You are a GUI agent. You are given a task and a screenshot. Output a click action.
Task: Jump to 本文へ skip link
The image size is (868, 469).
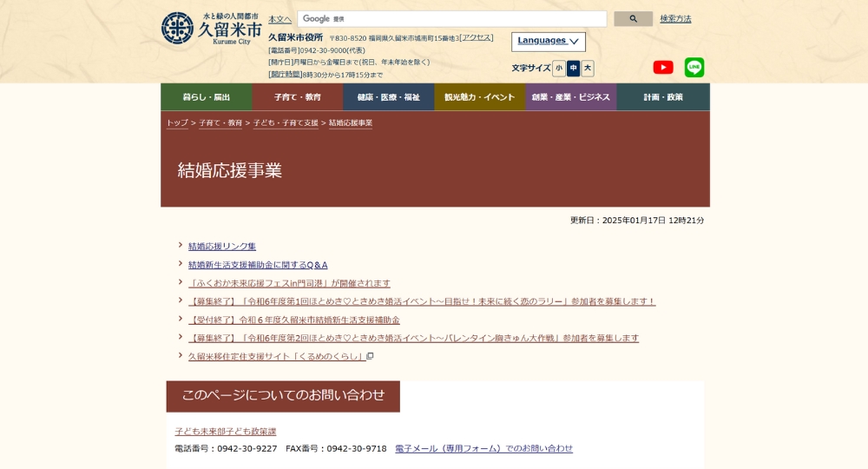(279, 19)
